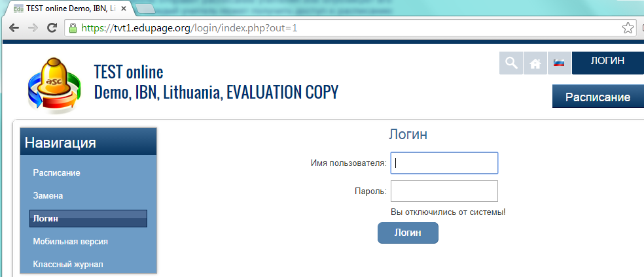Open Классный журнал in navigation
The height and width of the screenshot is (277, 644).
point(67,264)
